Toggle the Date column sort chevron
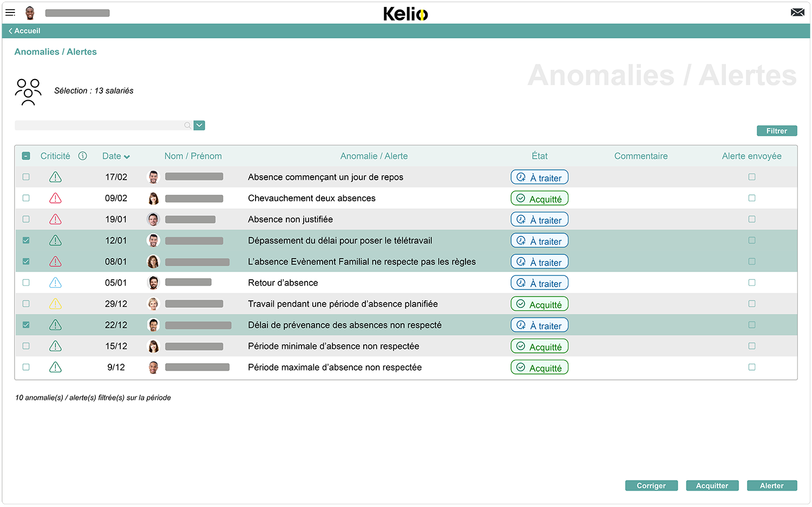 (128, 156)
